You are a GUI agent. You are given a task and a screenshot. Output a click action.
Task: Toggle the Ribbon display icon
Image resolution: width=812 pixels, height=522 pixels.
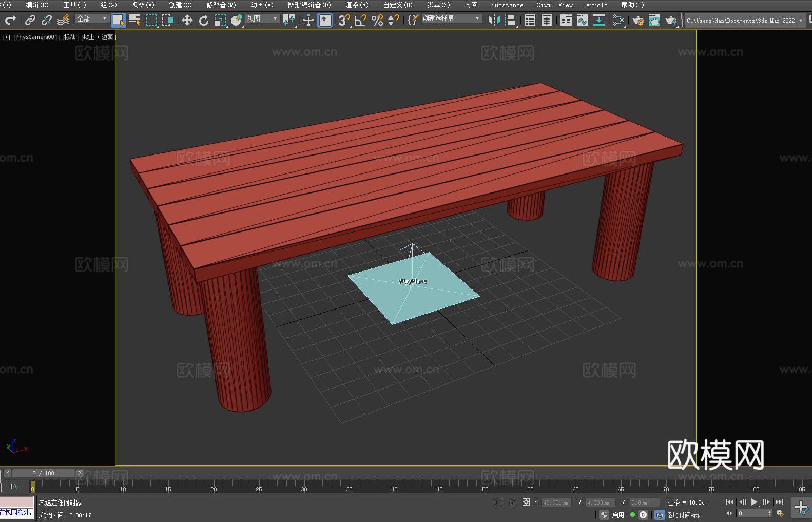pyautogui.click(x=566, y=20)
